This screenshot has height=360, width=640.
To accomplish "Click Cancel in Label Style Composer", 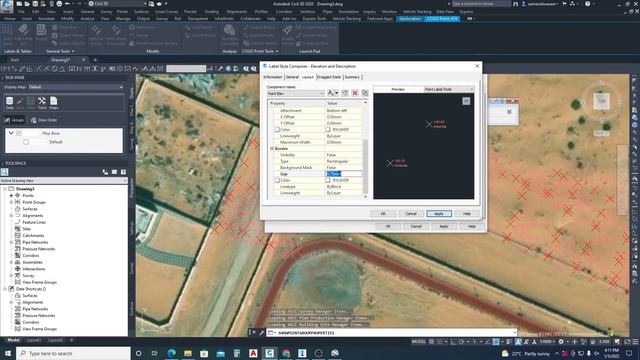I will coord(411,213).
